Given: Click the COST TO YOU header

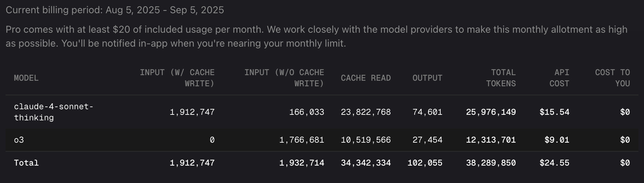Looking at the screenshot, I should 612,78.
